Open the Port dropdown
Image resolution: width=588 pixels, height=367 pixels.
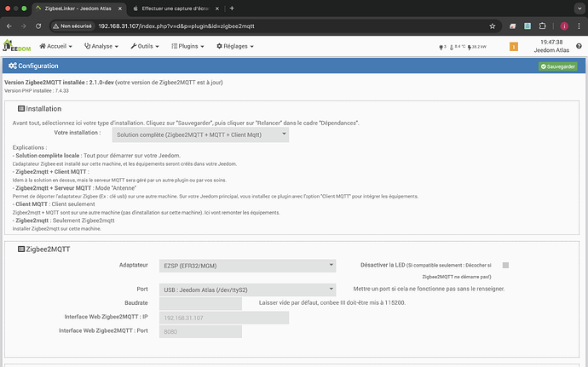tap(247, 290)
